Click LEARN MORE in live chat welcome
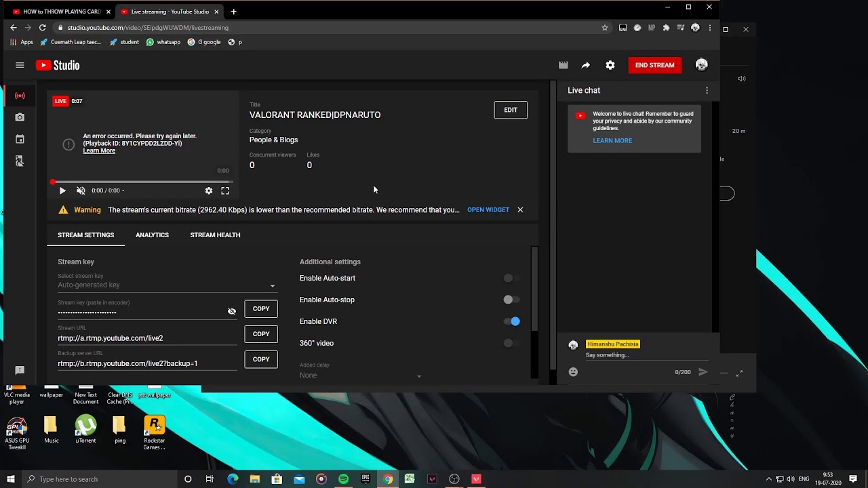 pos(612,141)
